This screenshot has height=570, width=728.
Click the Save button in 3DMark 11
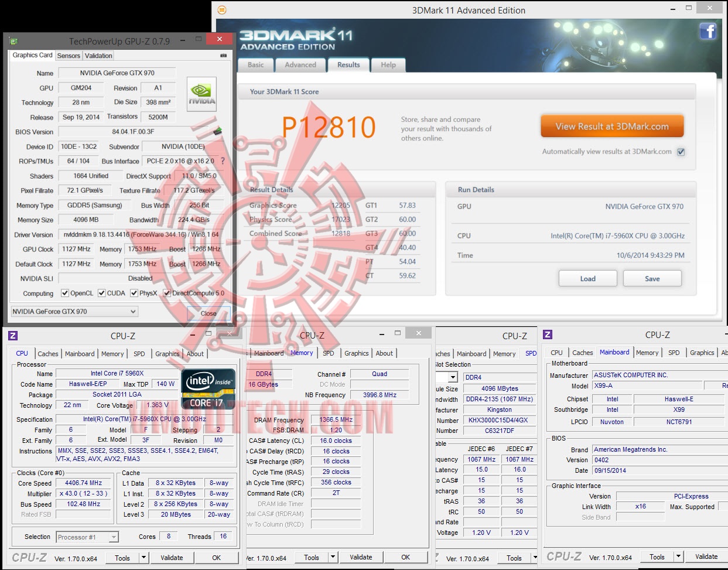pos(652,278)
